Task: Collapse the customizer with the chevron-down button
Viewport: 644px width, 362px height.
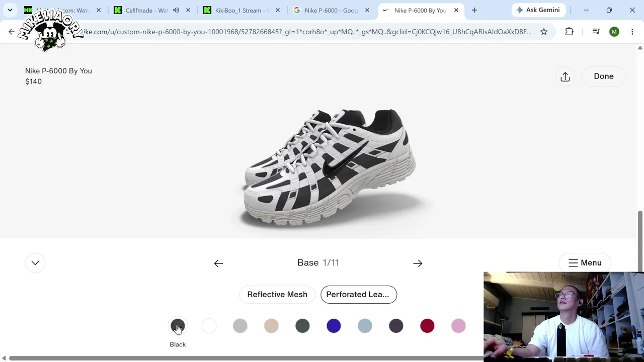Action: (35, 263)
